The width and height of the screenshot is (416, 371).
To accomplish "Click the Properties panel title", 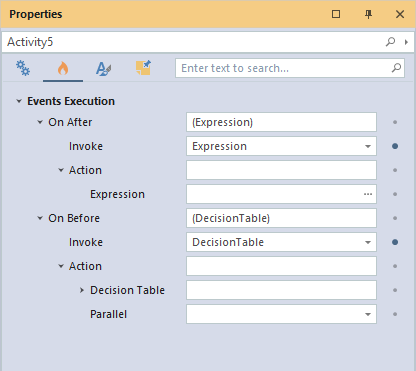I will click(36, 14).
